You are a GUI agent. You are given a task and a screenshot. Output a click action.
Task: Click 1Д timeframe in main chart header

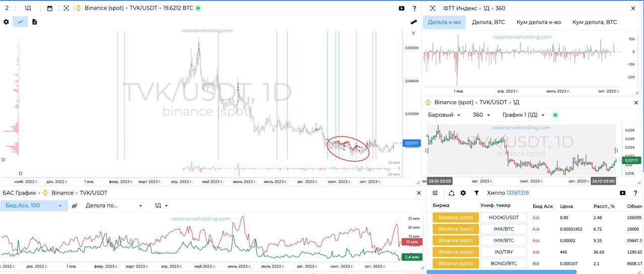point(28,9)
